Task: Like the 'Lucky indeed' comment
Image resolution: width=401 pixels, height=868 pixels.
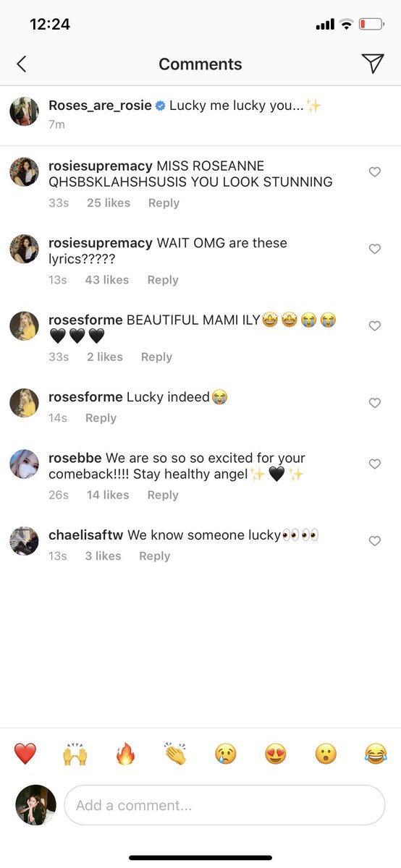Action: point(375,403)
